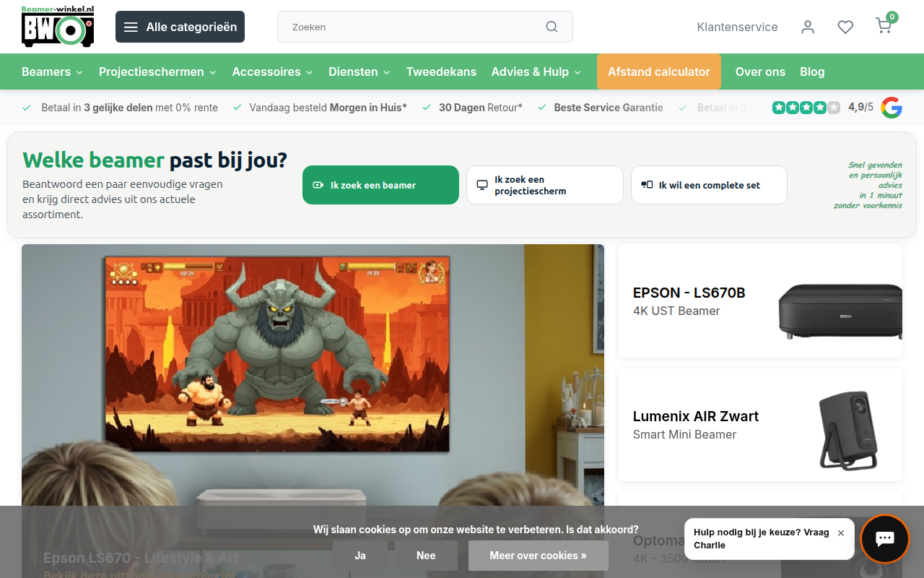Click the Lumenix AIR Zwart beamer image
Screen dimensions: 924x578
pyautogui.click(x=849, y=431)
